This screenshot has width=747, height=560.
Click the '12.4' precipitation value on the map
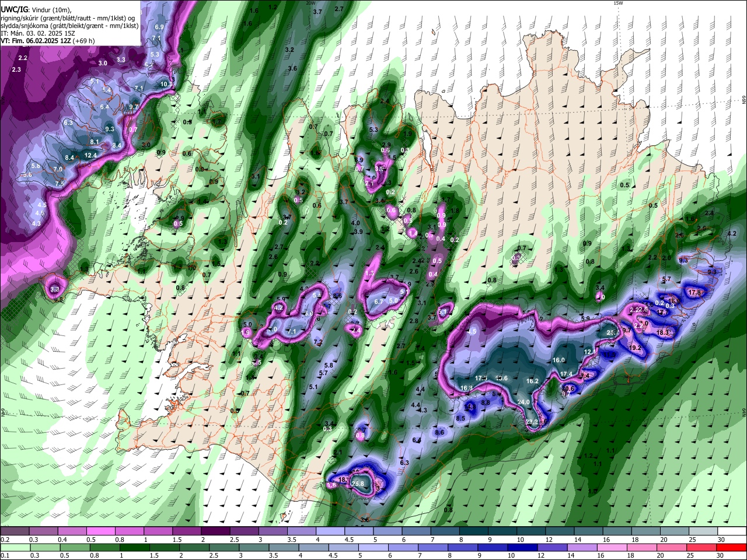click(x=90, y=155)
